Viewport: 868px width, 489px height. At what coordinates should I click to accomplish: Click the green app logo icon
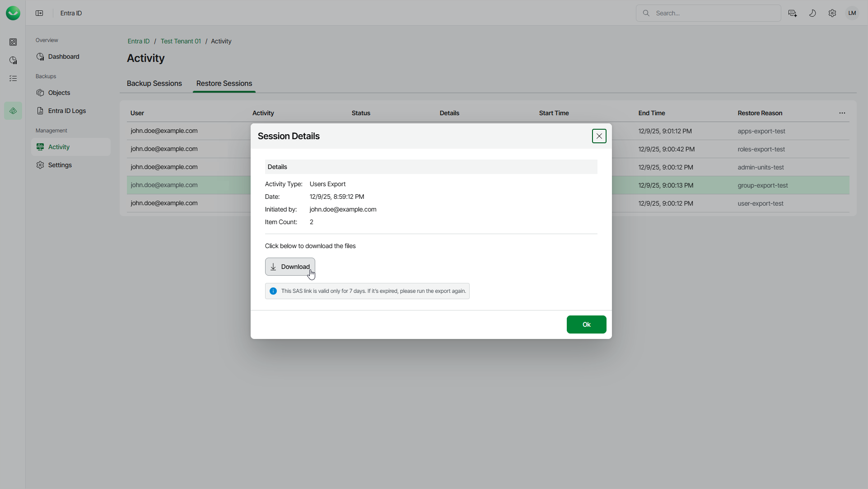(13, 13)
